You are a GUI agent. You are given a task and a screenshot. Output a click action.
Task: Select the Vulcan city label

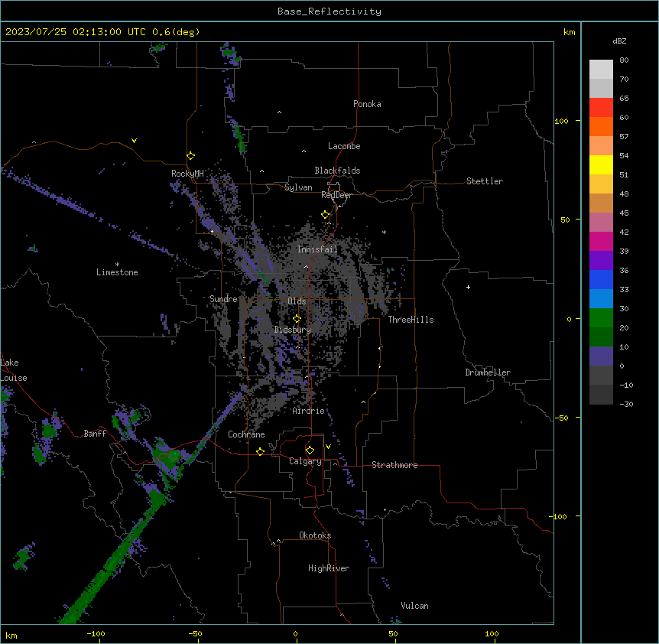(x=414, y=606)
